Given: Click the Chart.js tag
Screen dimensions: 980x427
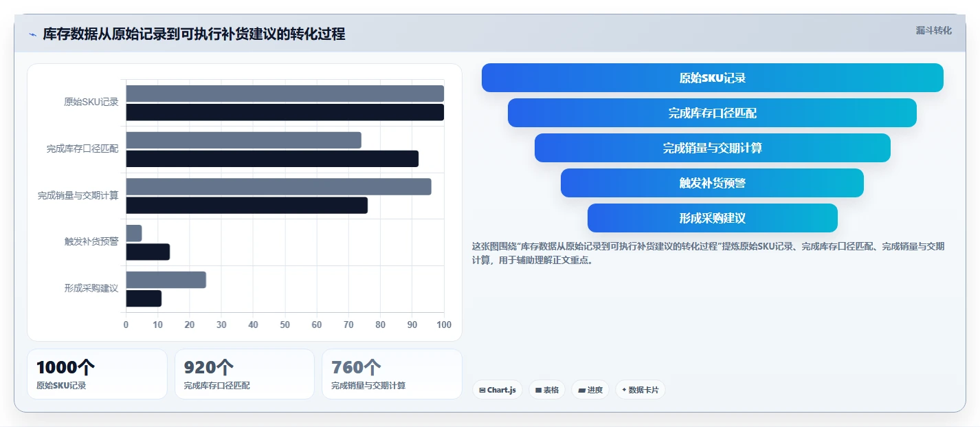Looking at the screenshot, I should [497, 390].
